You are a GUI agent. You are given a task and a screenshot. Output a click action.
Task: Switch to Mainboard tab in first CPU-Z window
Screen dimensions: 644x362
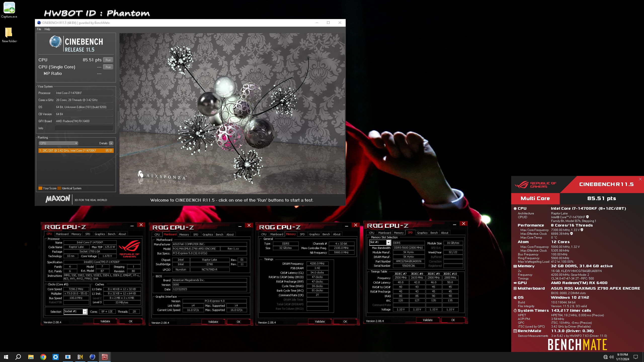tap(62, 234)
